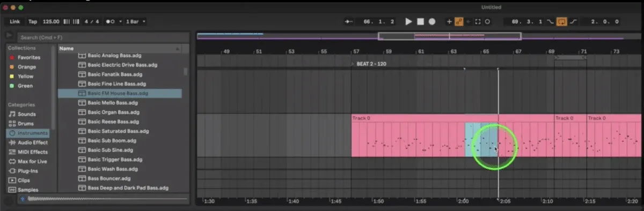
Task: Toggle the Punch-Out switch icon
Action: coord(573,21)
